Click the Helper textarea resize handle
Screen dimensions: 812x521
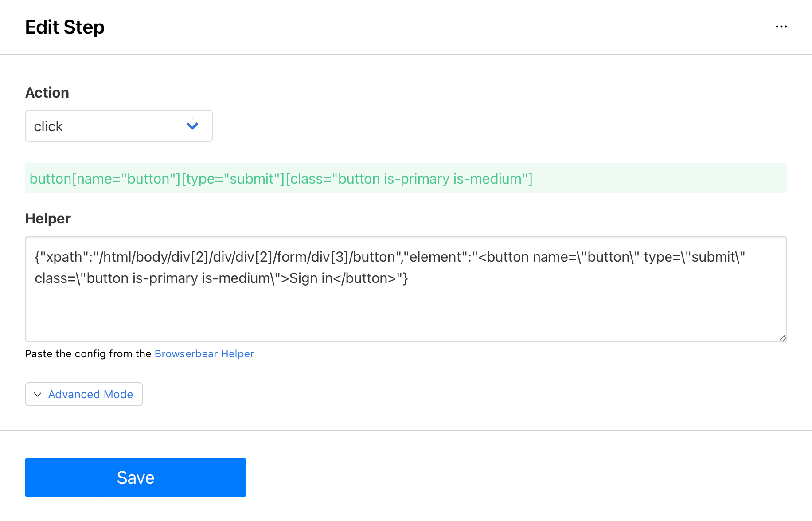tap(782, 337)
